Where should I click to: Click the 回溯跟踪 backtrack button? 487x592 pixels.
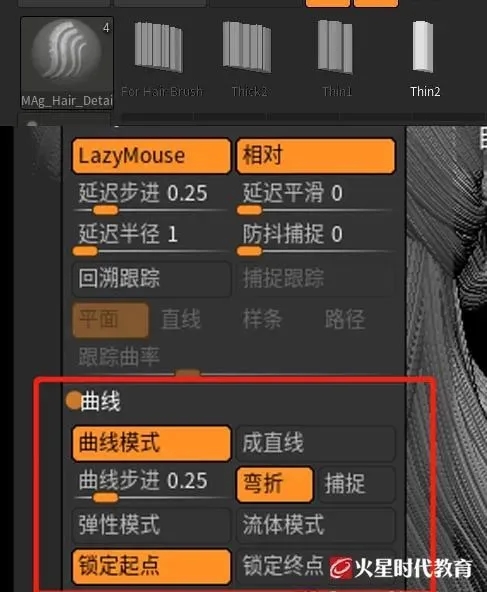click(151, 279)
